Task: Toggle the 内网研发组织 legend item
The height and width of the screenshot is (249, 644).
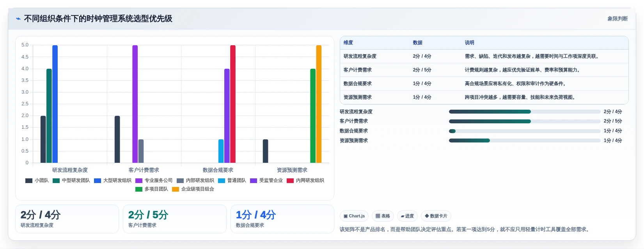Action: (305, 180)
